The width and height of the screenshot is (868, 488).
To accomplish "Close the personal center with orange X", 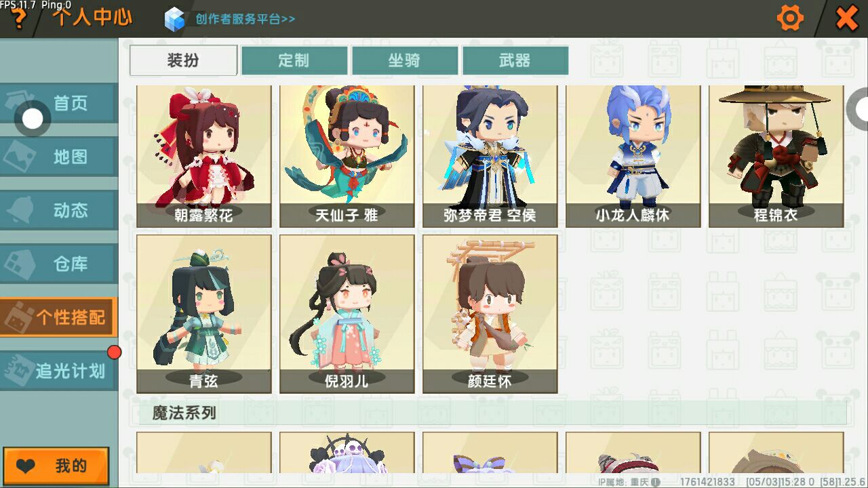I will pos(846,18).
